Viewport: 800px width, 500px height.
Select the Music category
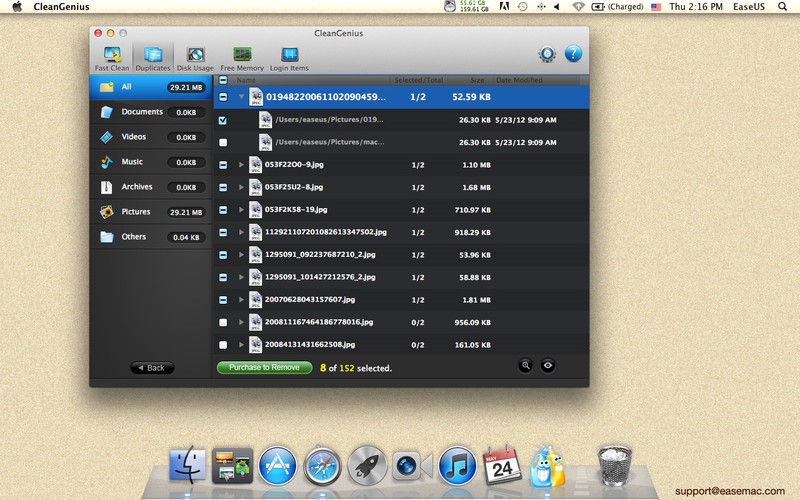pyautogui.click(x=151, y=162)
